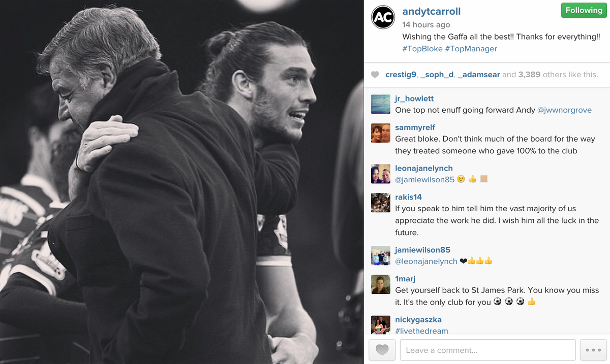The height and width of the screenshot is (364, 610).
Task: Open the #livethedream hashtag
Action: (422, 331)
